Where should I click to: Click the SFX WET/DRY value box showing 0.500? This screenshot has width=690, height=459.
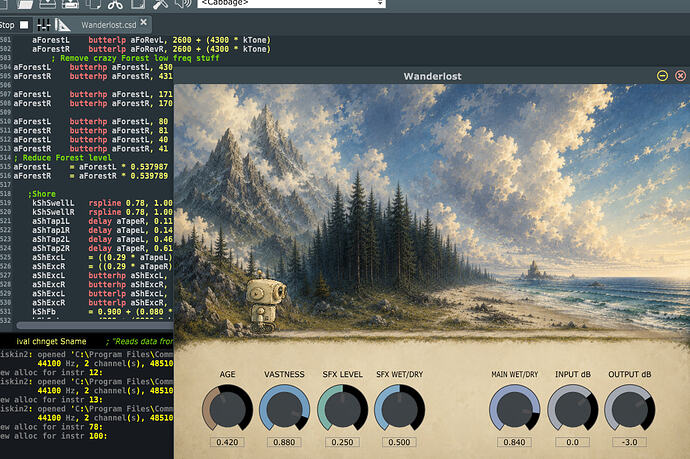(x=399, y=442)
